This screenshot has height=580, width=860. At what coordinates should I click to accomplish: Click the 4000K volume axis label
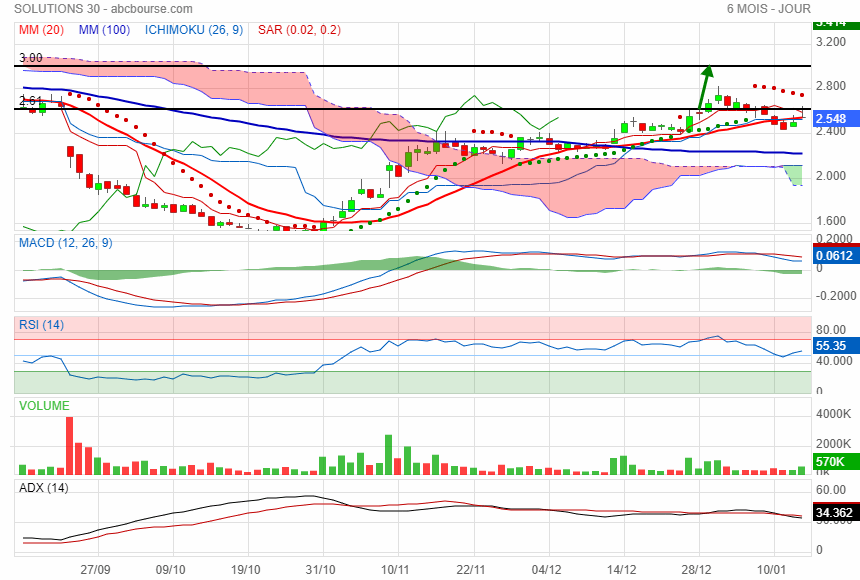(x=834, y=414)
